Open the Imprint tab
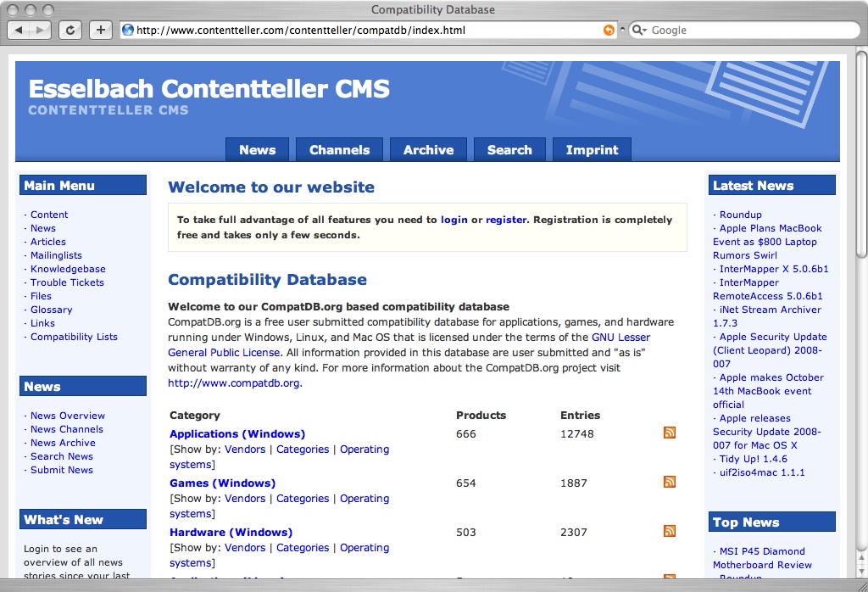 click(x=592, y=149)
